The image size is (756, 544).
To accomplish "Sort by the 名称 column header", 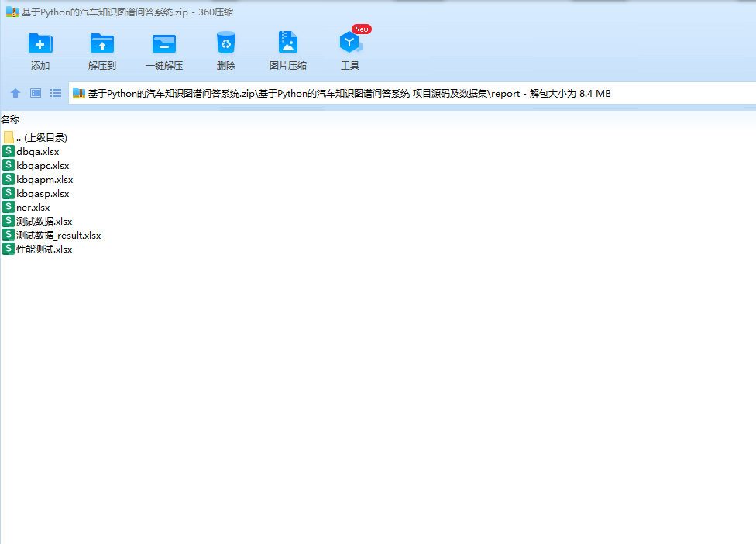I will point(10,119).
